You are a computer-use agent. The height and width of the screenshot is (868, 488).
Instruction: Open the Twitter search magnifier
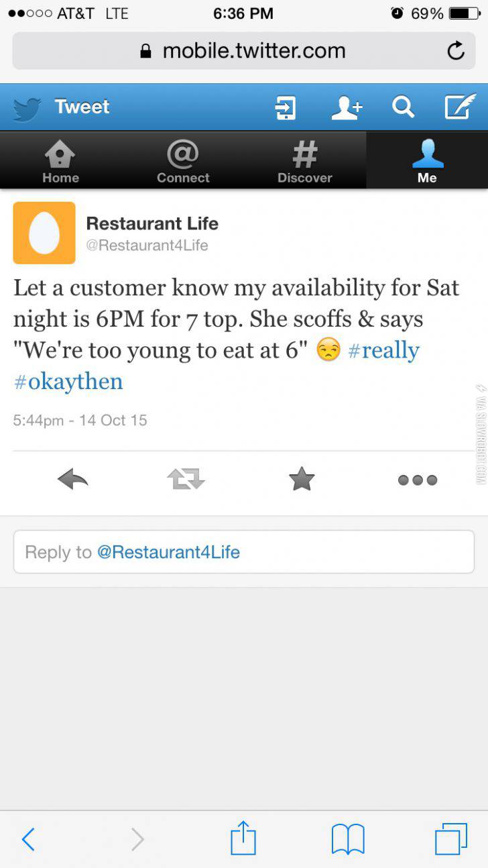click(403, 107)
